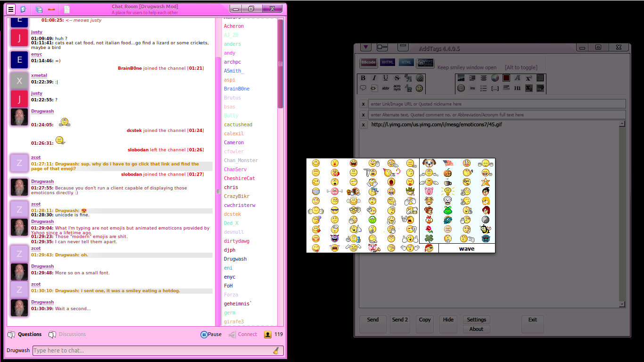The image size is (644, 362).
Task: Insert code tag with angle brackets icon
Action: coord(374,88)
